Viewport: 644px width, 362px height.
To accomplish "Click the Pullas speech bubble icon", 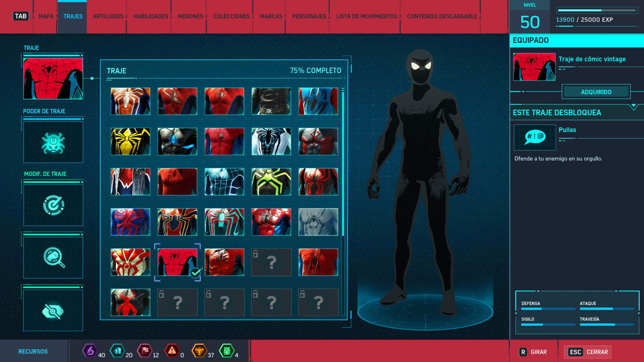I will pos(535,137).
